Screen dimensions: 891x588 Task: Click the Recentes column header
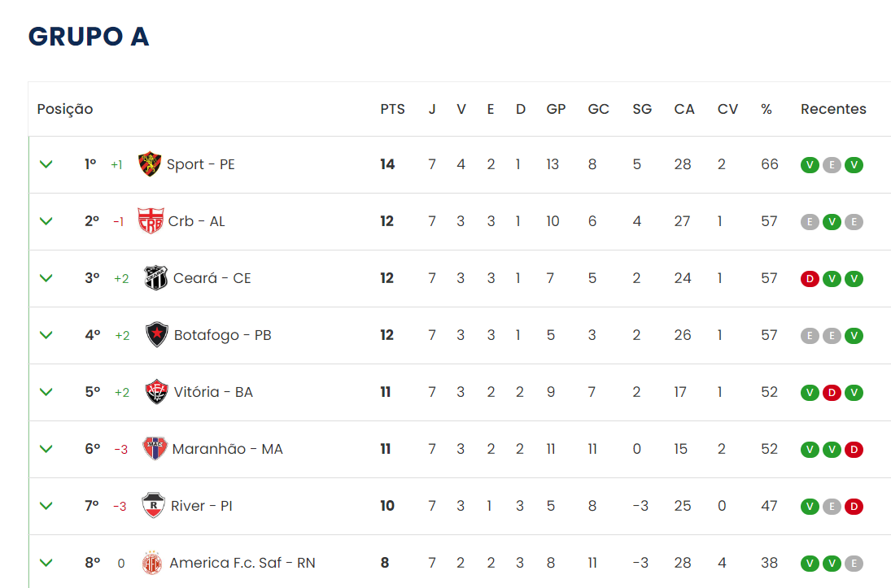click(x=833, y=109)
